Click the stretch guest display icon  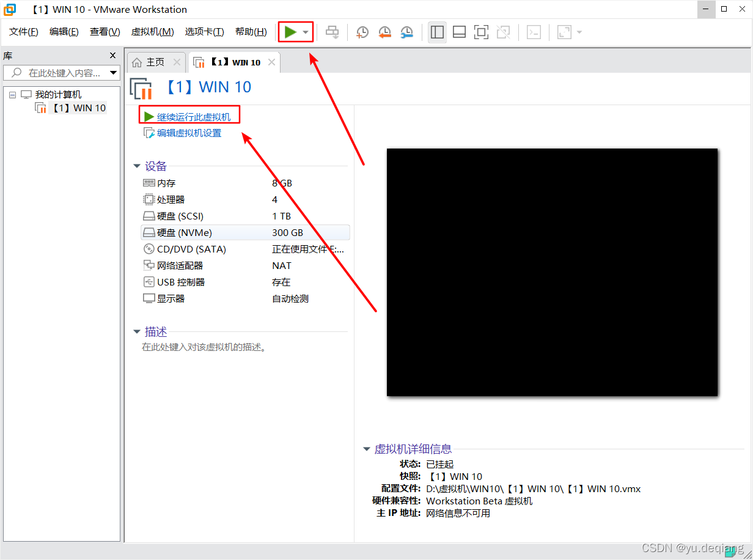tap(564, 32)
